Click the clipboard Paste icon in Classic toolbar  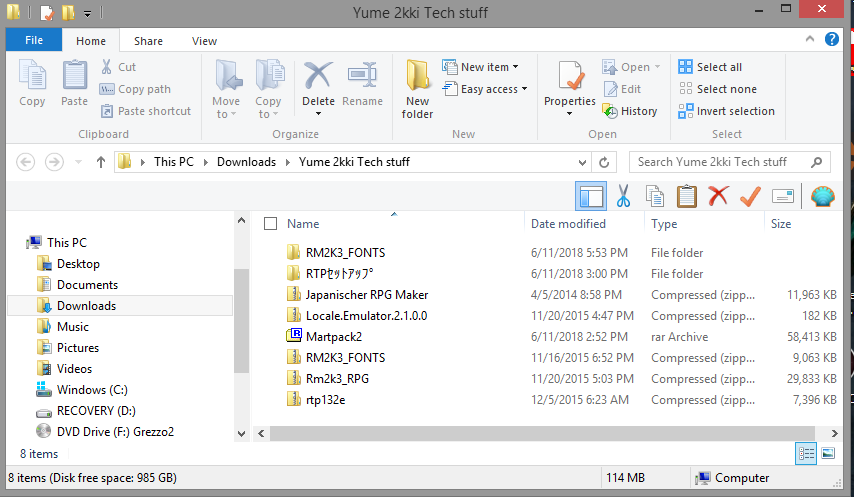click(x=686, y=195)
